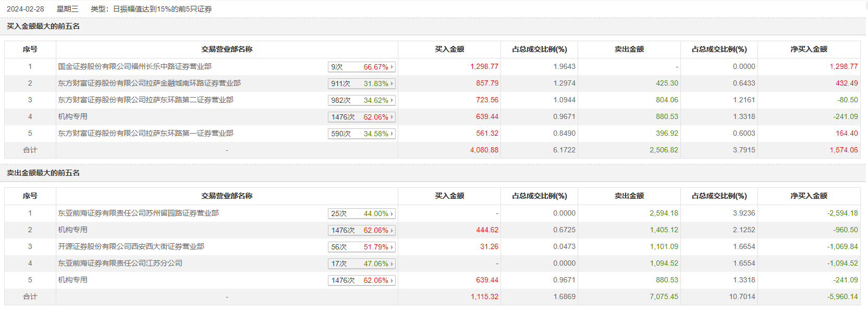
Task: Open 东亚前海证券苏州留园路证券营业部 link
Action: click(x=138, y=213)
